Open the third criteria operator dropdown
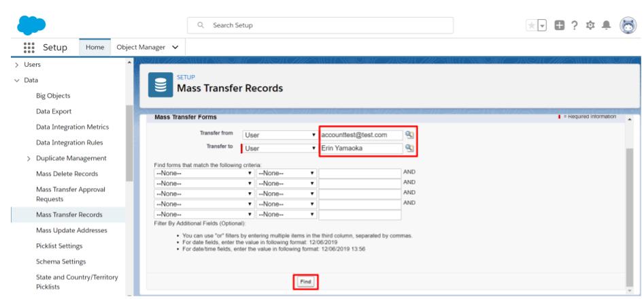 pos(286,193)
